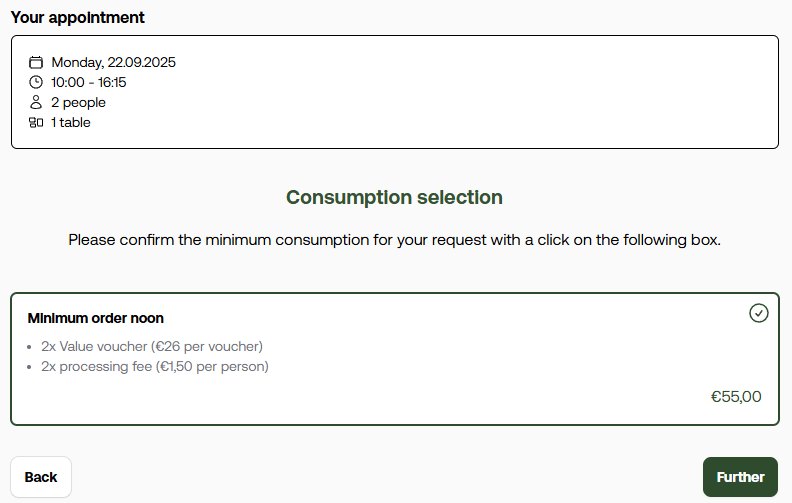
Task: Click the person icon beside 2 people
Action: tap(36, 102)
